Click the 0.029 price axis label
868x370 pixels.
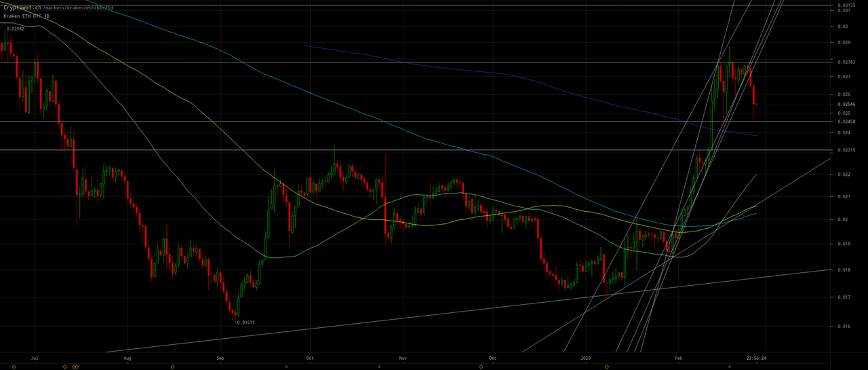tap(844, 43)
